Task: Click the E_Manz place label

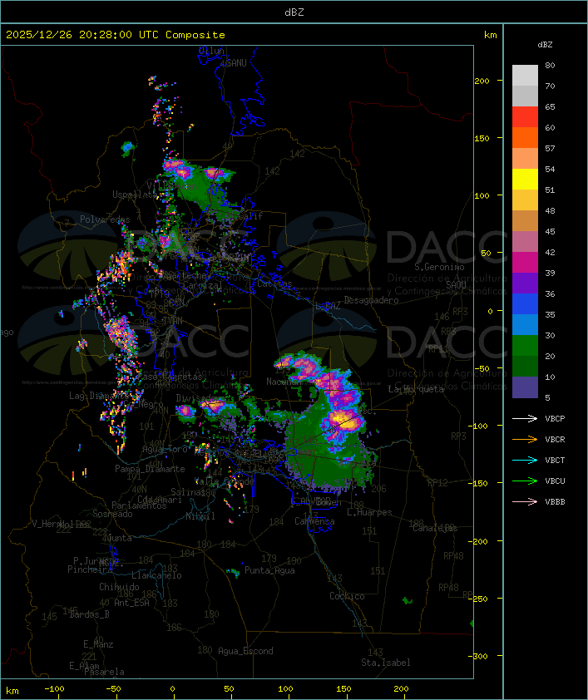Action: click(x=98, y=644)
